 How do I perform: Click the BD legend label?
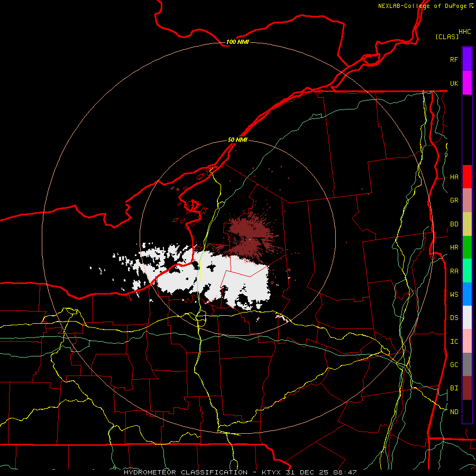coord(454,224)
